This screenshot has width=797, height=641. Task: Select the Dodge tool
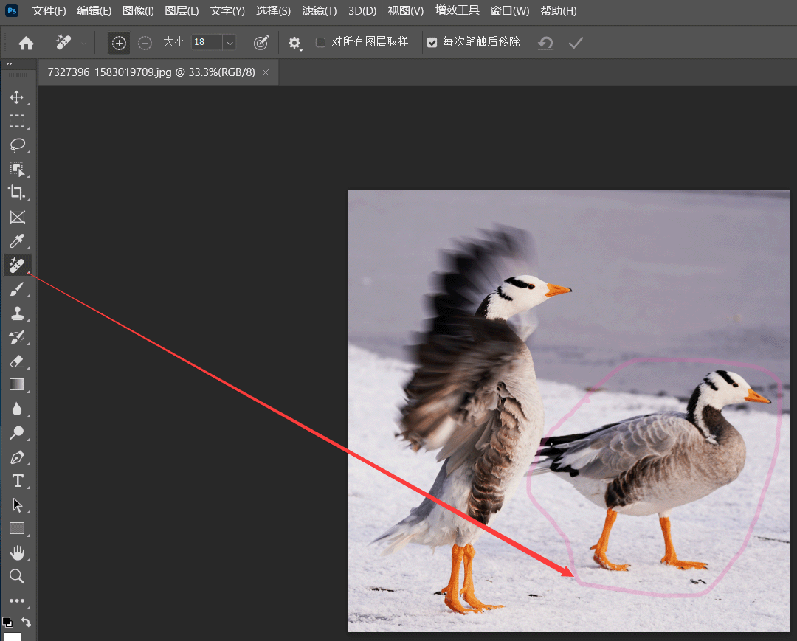(17, 433)
